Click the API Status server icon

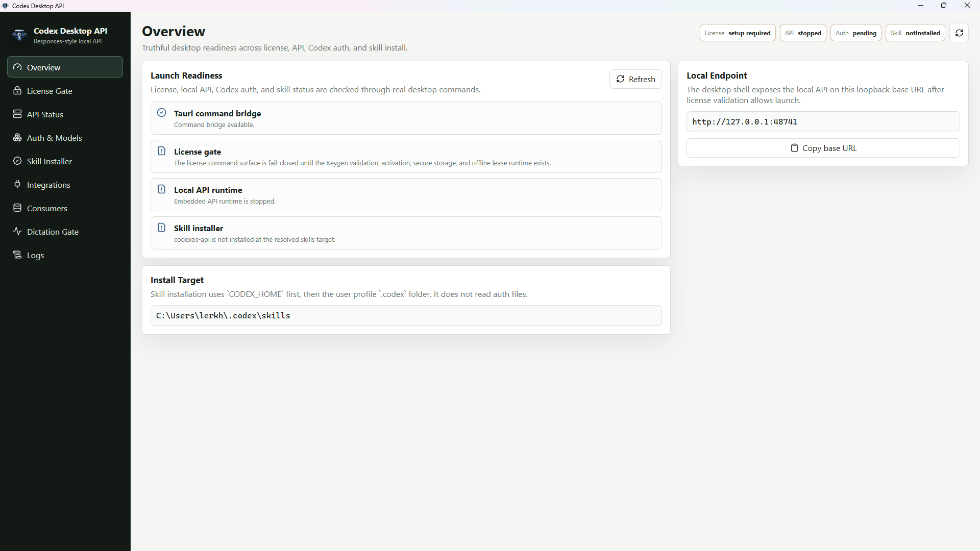tap(17, 114)
